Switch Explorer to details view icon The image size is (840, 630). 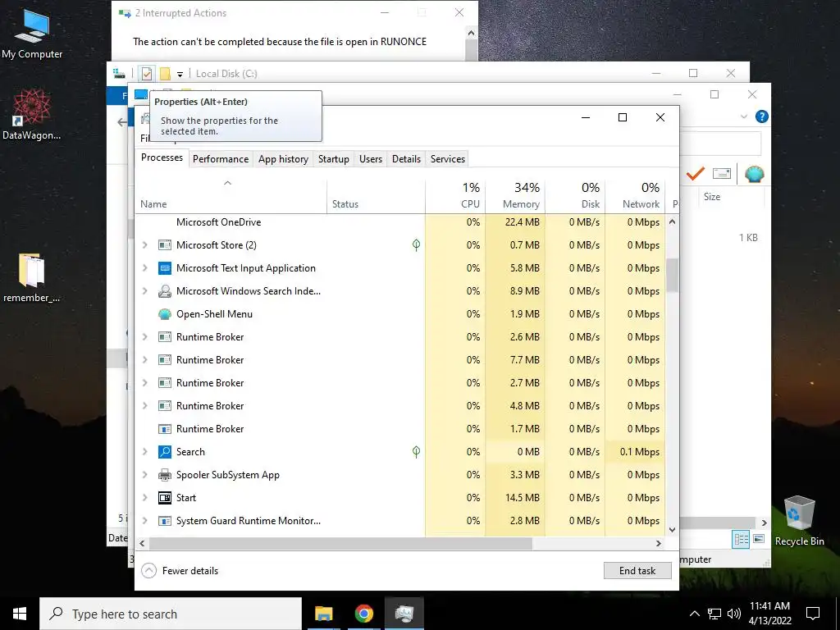[741, 540]
